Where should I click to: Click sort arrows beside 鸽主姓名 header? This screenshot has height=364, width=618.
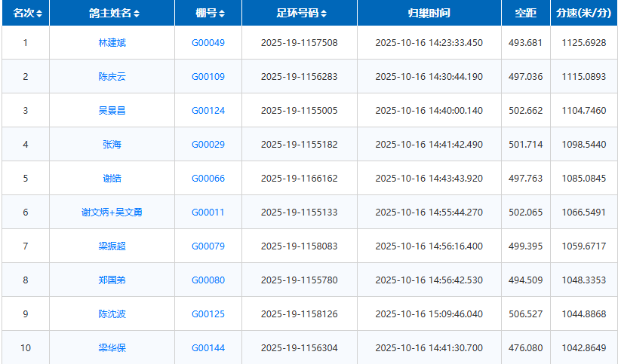click(137, 14)
